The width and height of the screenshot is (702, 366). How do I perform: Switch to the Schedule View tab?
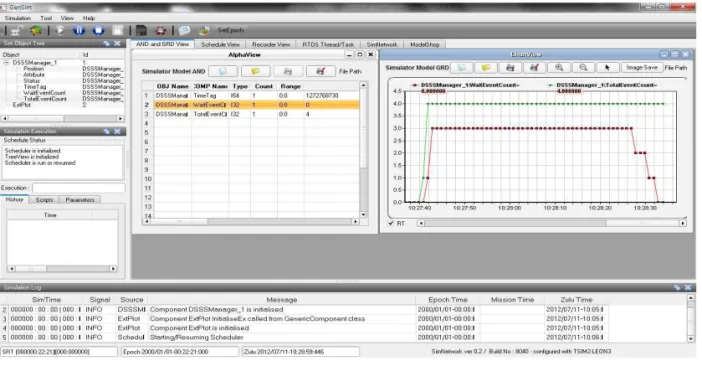pos(220,44)
